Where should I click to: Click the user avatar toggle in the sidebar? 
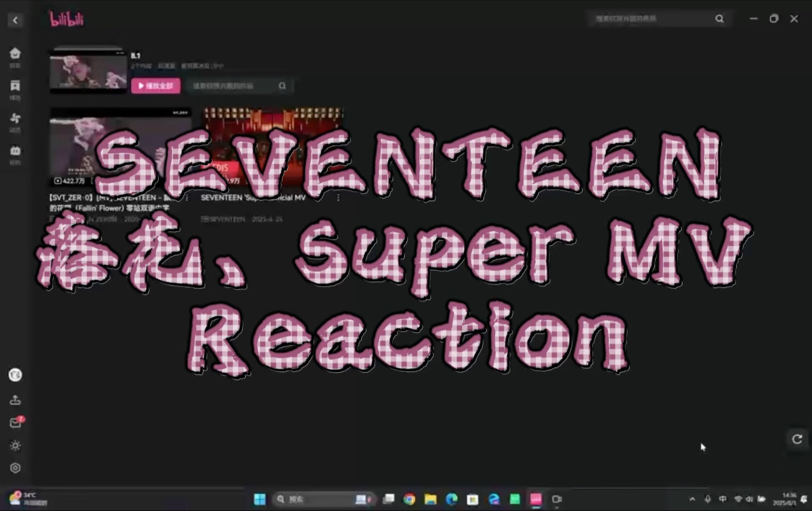click(x=15, y=376)
